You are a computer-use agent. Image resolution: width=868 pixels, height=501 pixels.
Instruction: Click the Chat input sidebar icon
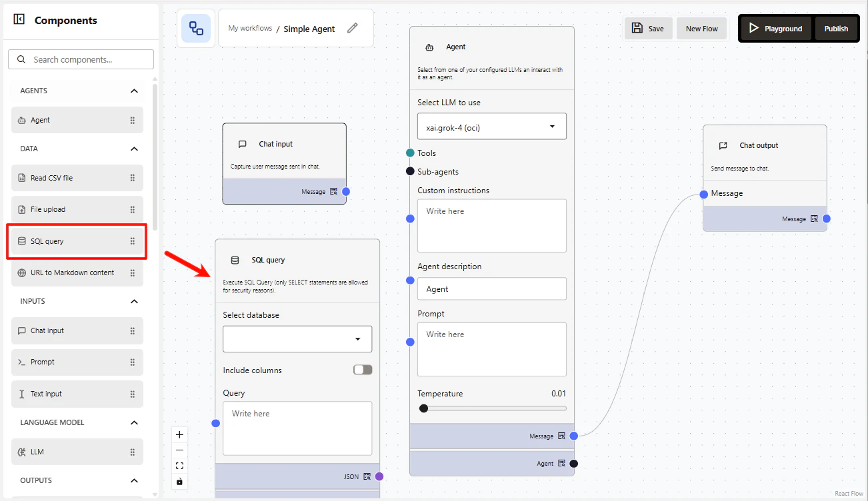coord(22,330)
